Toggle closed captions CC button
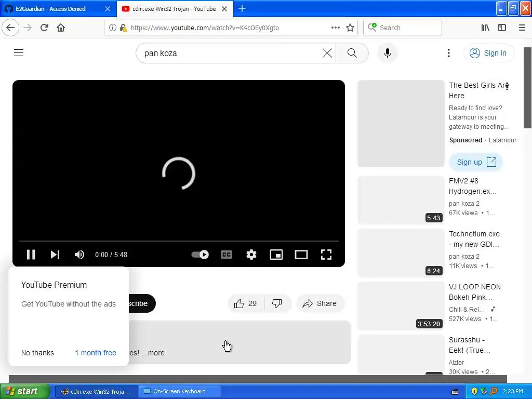The image size is (532, 399). click(x=227, y=255)
